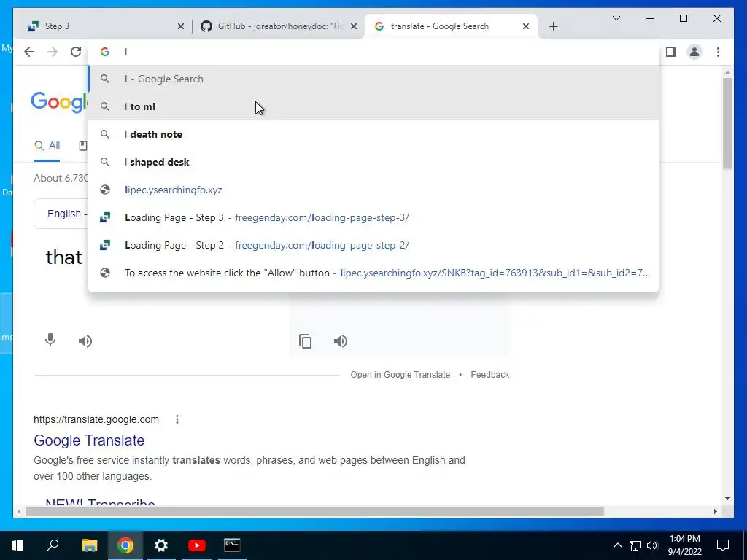Screen dimensions: 747x560
Task: Open options for translate.google.com result
Action: pos(177,419)
